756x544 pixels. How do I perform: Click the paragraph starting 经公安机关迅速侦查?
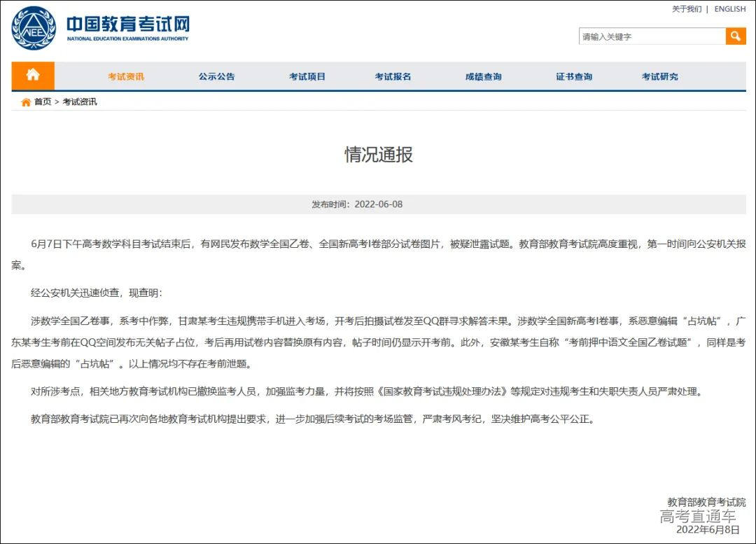coord(97,293)
